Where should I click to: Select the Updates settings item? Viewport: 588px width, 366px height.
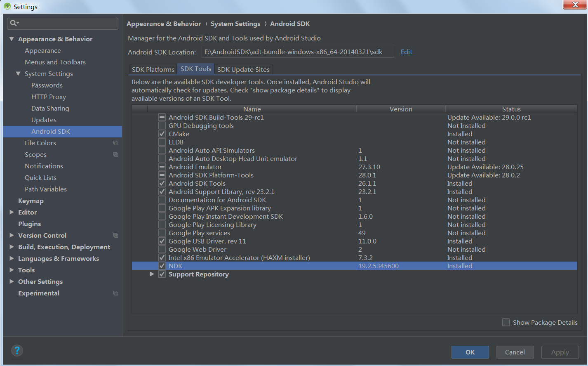[44, 120]
